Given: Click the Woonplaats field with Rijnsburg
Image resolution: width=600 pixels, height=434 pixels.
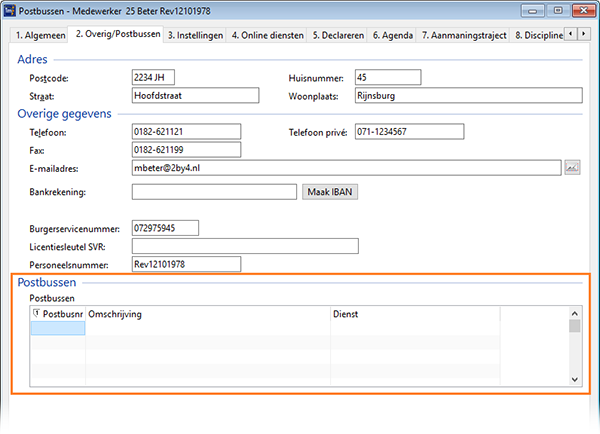Looking at the screenshot, I should [x=469, y=95].
